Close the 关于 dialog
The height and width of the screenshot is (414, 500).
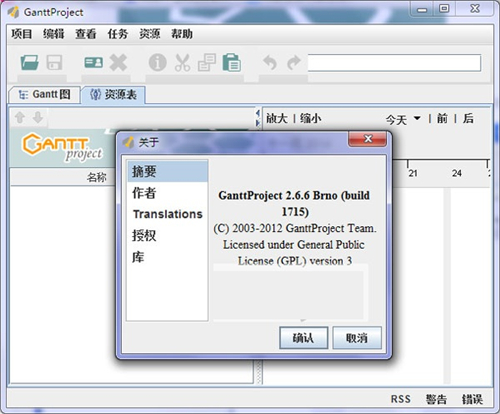tap(368, 139)
